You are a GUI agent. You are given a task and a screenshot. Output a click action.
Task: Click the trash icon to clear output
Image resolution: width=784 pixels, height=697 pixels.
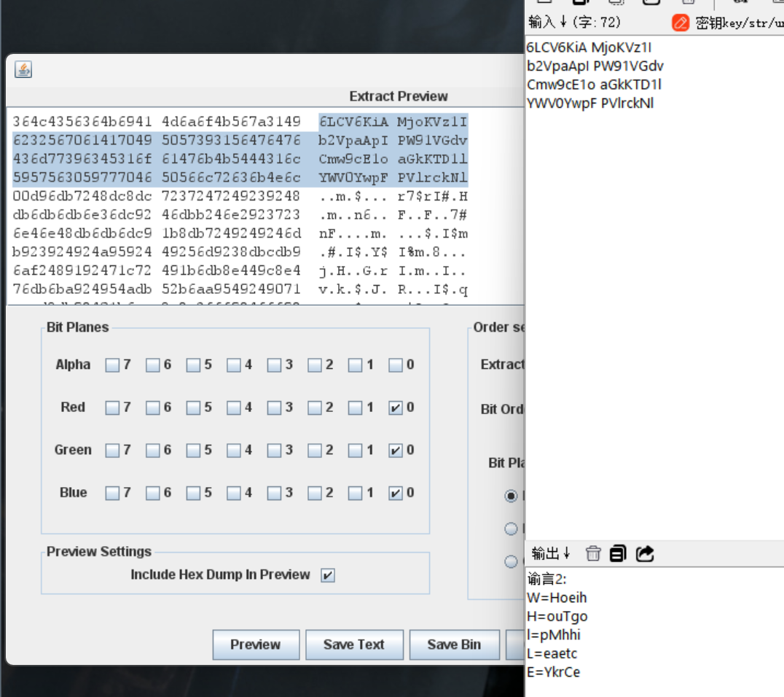[593, 553]
